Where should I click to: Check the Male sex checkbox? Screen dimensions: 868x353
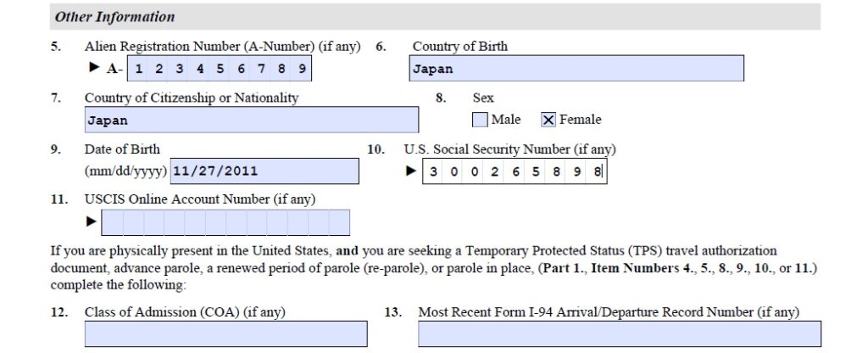pos(480,120)
